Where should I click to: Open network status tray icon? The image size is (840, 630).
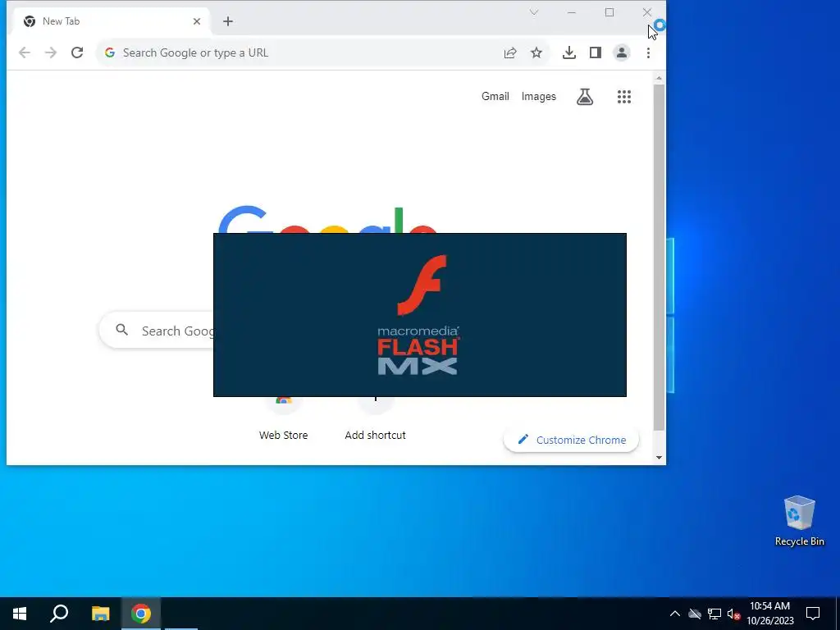coord(714,614)
